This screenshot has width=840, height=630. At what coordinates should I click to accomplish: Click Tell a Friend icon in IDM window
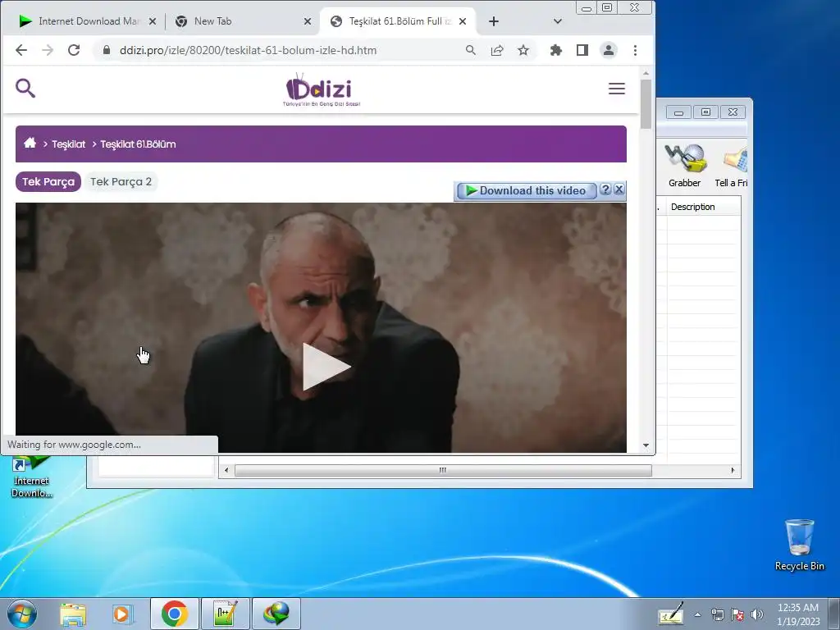[731, 166]
